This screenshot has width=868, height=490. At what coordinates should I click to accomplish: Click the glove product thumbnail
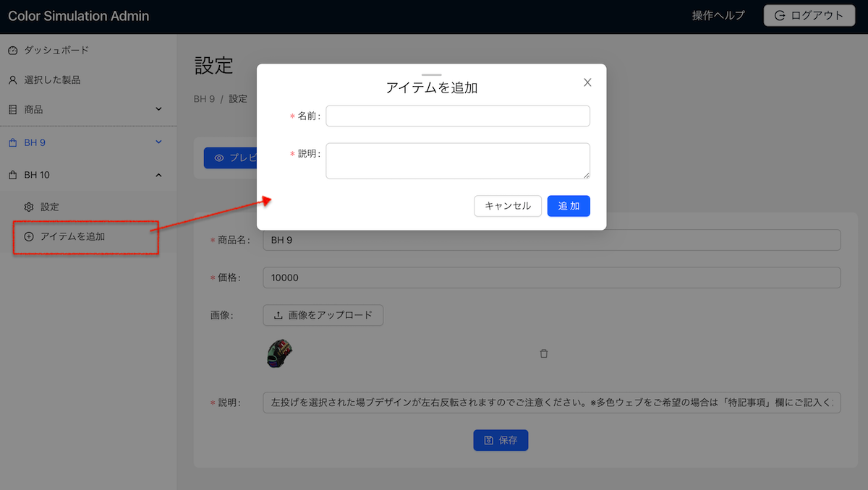click(278, 354)
